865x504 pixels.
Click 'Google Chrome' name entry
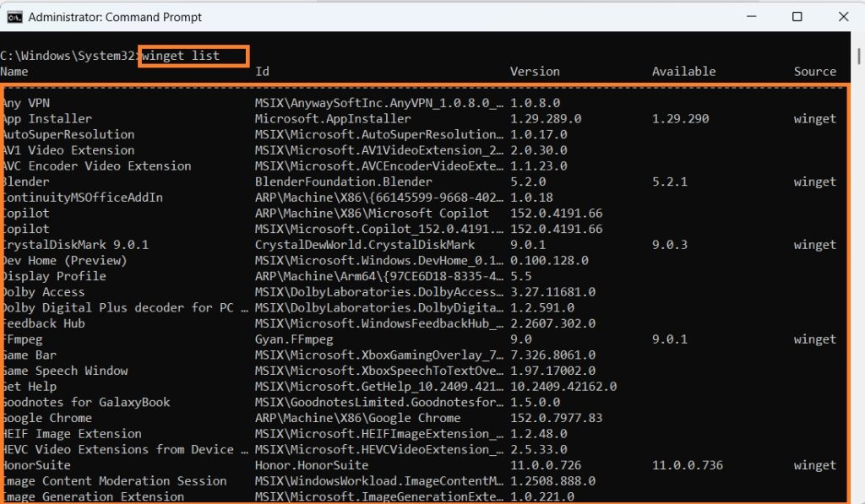47,418
